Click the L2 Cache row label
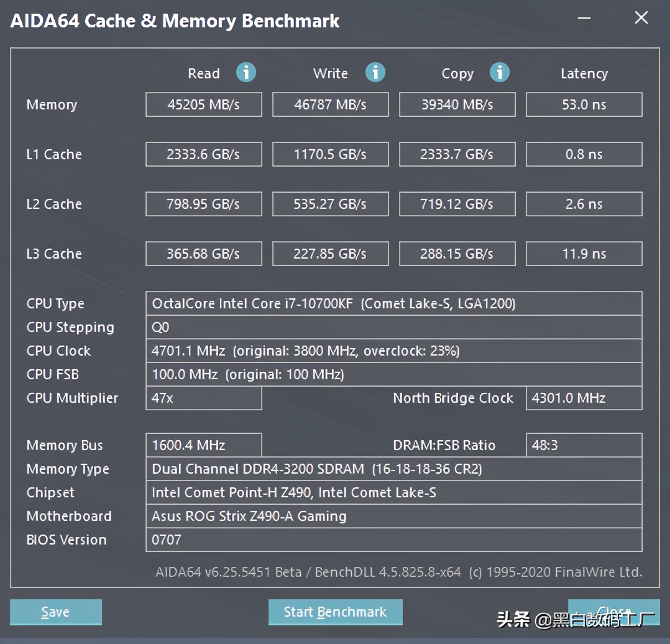Image resolution: width=670 pixels, height=644 pixels. click(54, 204)
